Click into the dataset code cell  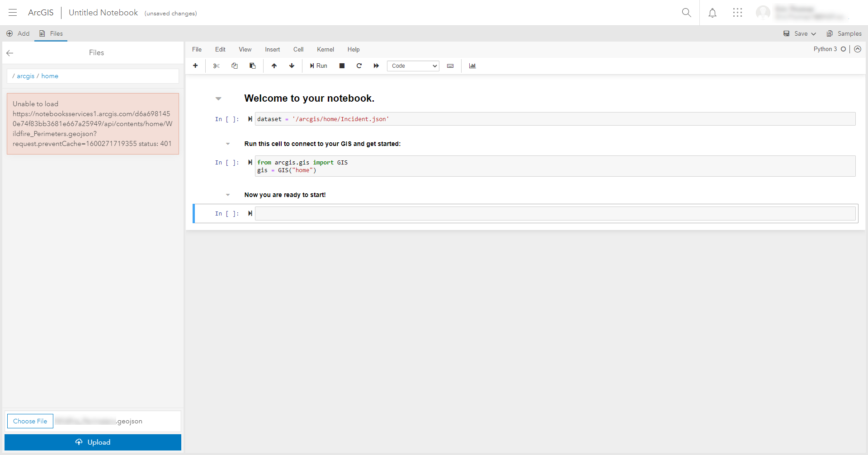click(x=555, y=119)
